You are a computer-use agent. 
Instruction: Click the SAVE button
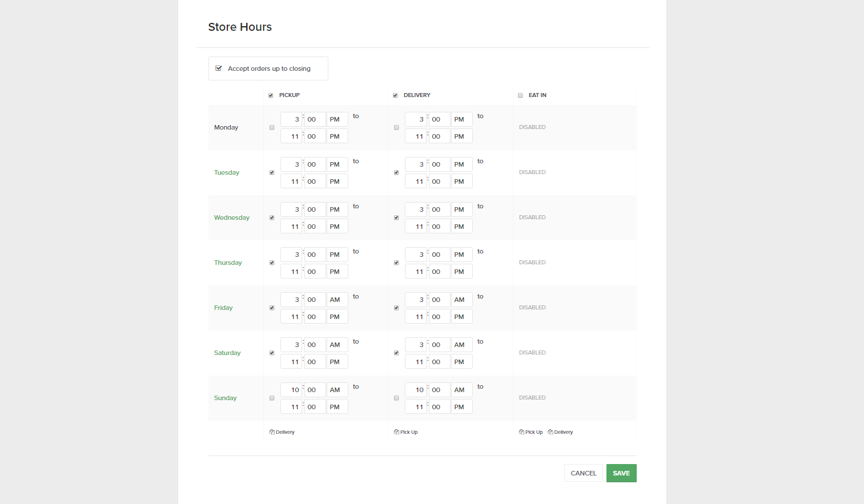click(x=621, y=473)
